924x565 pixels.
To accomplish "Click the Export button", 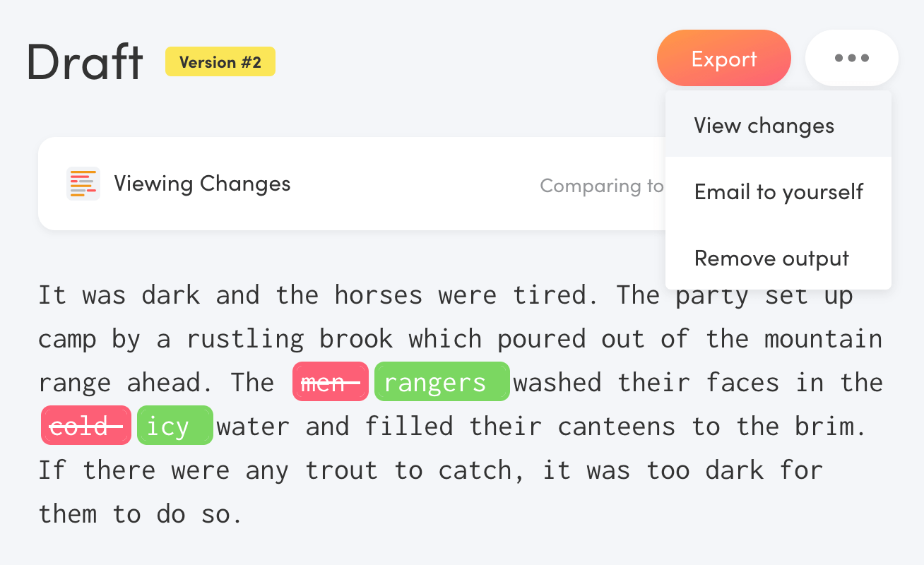I will [724, 58].
